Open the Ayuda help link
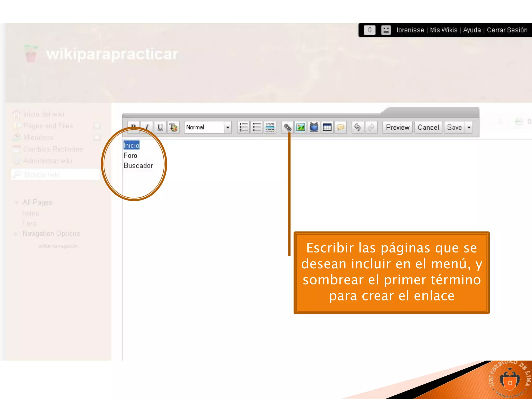This screenshot has width=532, height=399. click(x=472, y=30)
